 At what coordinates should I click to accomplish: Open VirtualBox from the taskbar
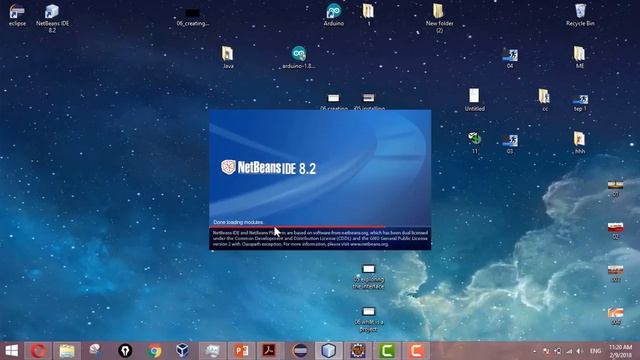pos(182,351)
